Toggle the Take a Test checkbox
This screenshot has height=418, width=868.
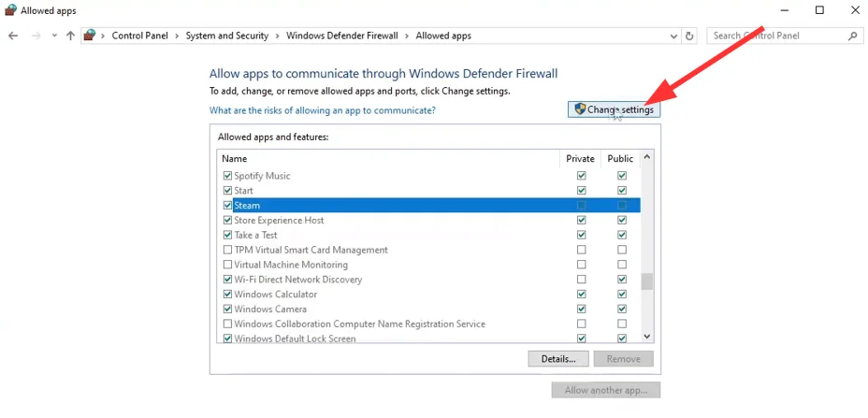tap(227, 235)
